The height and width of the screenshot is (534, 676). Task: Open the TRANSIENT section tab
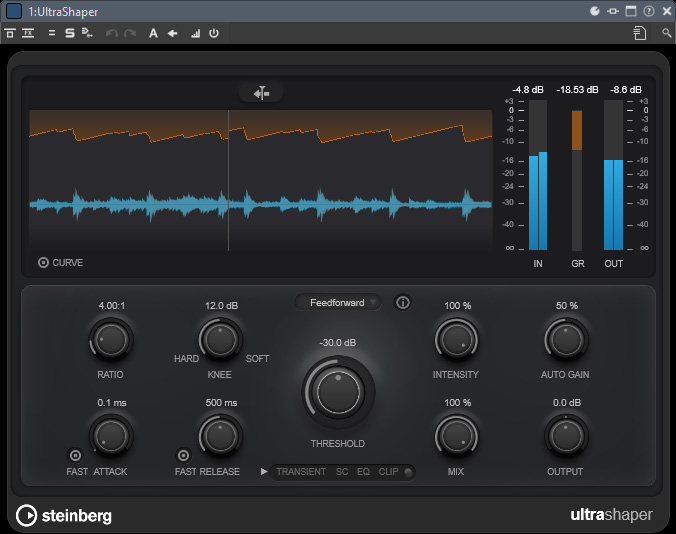coord(301,472)
